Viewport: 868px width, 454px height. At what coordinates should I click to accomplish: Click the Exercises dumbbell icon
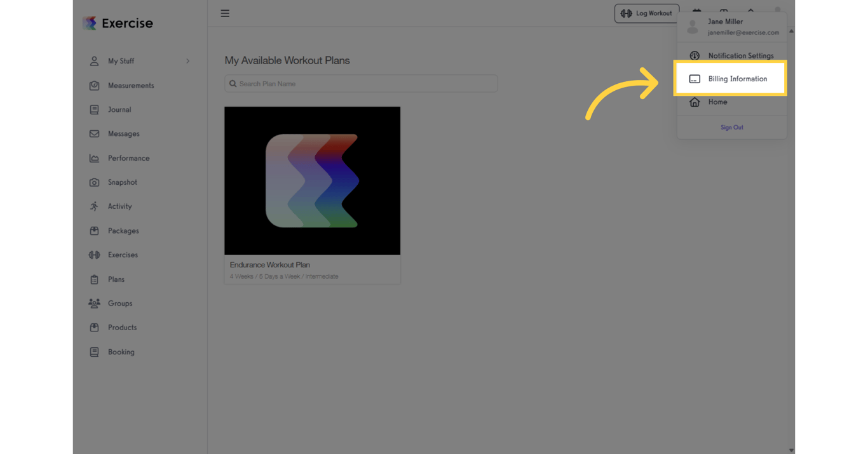(x=93, y=255)
